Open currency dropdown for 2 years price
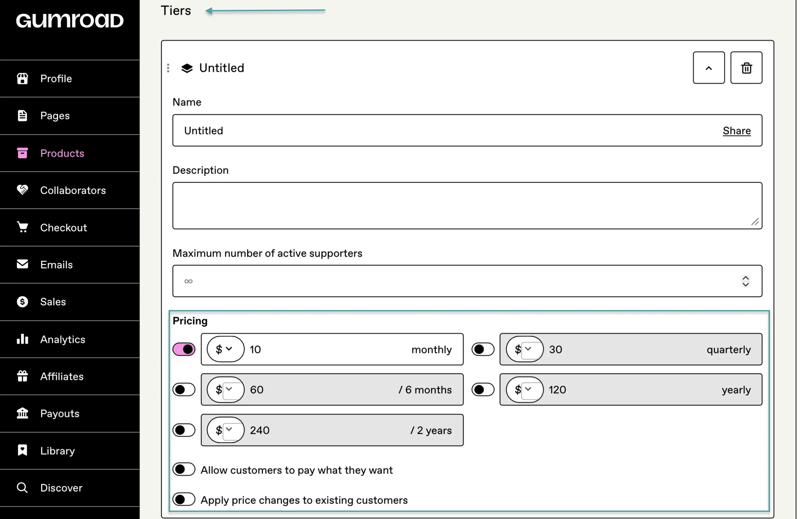812x519 pixels. (225, 430)
